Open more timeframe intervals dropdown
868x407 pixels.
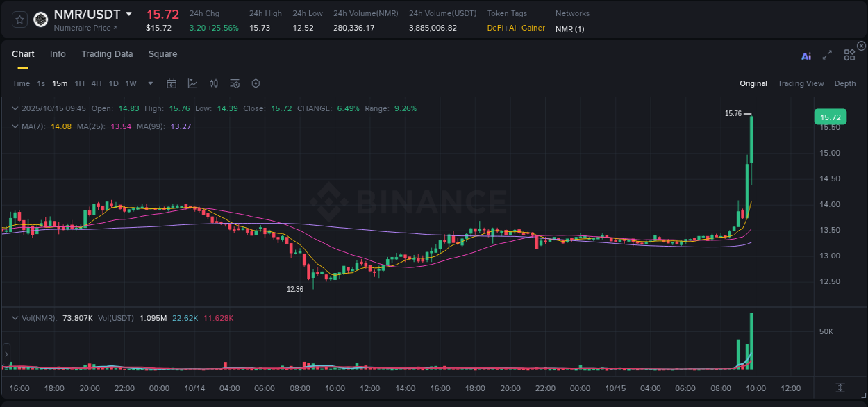click(x=150, y=83)
